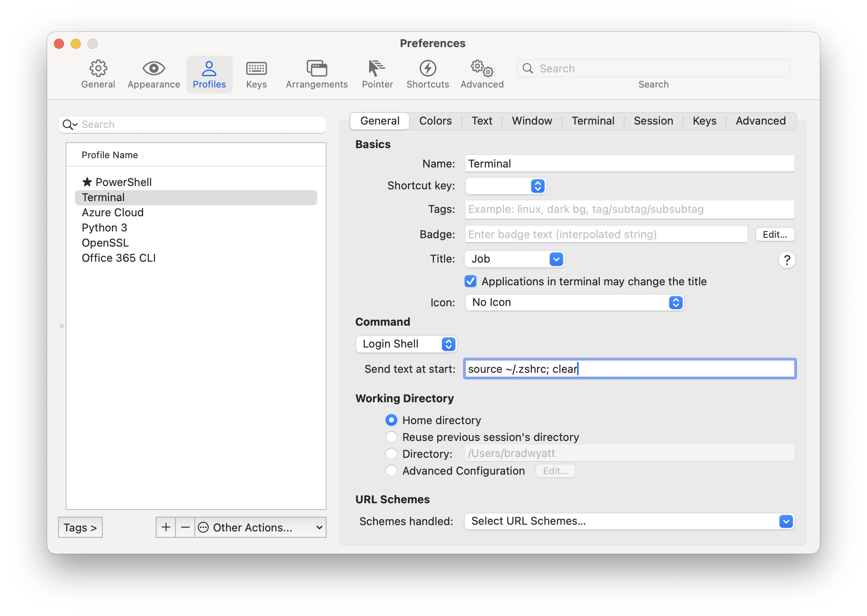Select the Profiles person icon
Screen dimensions: 867x616
[209, 68]
